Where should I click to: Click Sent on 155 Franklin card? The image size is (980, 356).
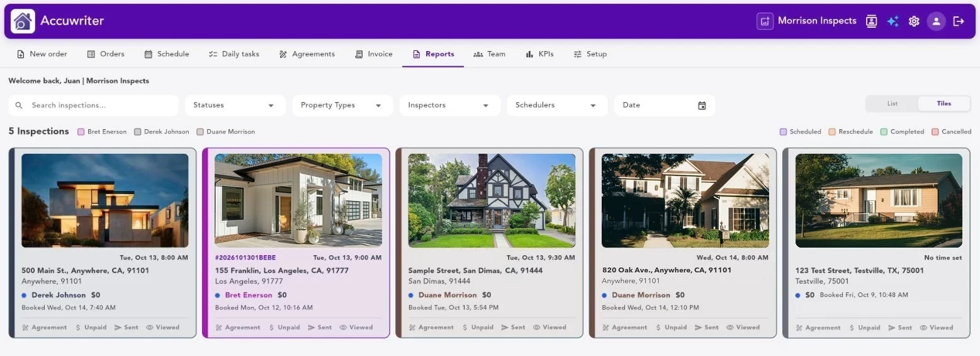coord(320,328)
